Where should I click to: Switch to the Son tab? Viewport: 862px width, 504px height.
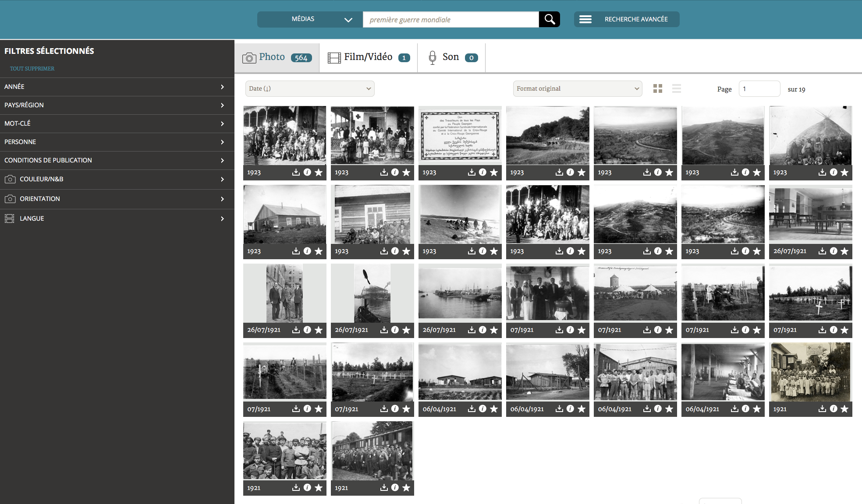451,57
